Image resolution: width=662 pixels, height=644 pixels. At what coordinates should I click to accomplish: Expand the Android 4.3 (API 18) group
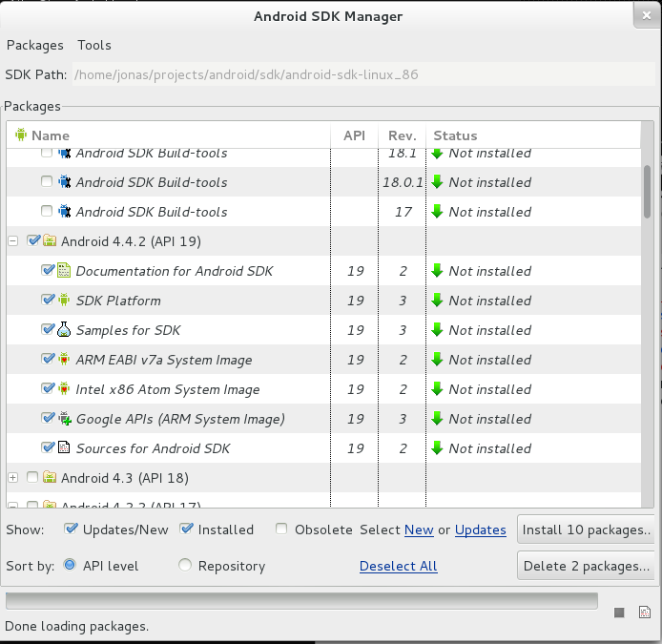click(13, 478)
